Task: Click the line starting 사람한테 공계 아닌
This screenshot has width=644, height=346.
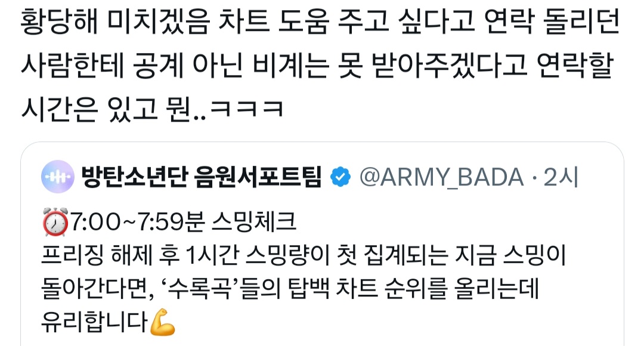Action: click(x=317, y=66)
